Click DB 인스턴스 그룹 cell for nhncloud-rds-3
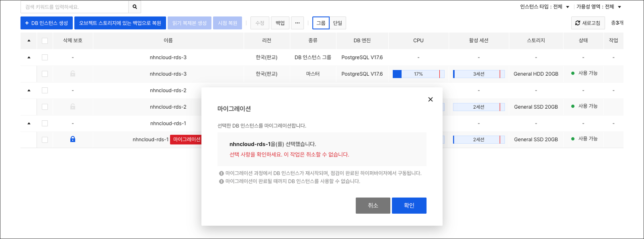 [313, 58]
